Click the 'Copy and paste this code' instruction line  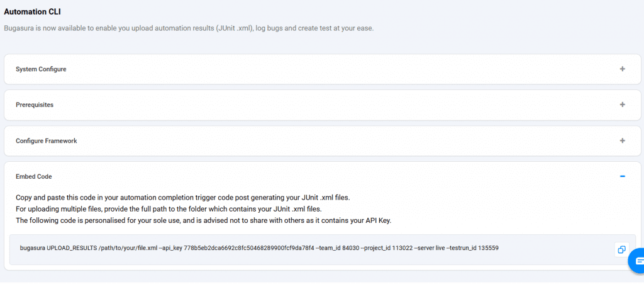point(182,197)
